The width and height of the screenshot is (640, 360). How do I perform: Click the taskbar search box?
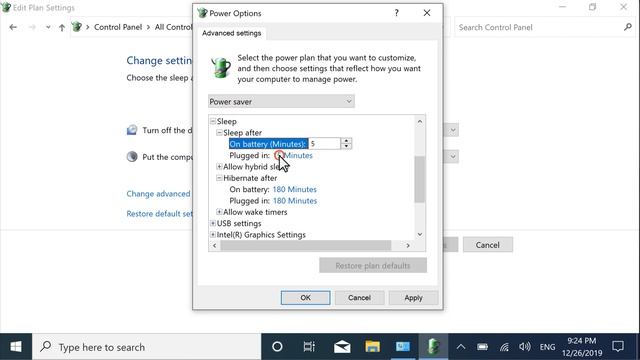(x=147, y=347)
